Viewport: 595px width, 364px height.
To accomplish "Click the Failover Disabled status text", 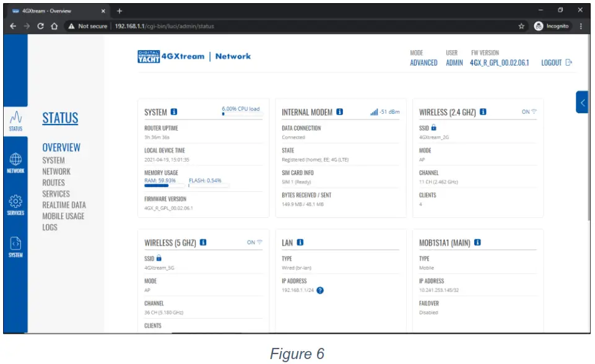I will click(x=428, y=313).
